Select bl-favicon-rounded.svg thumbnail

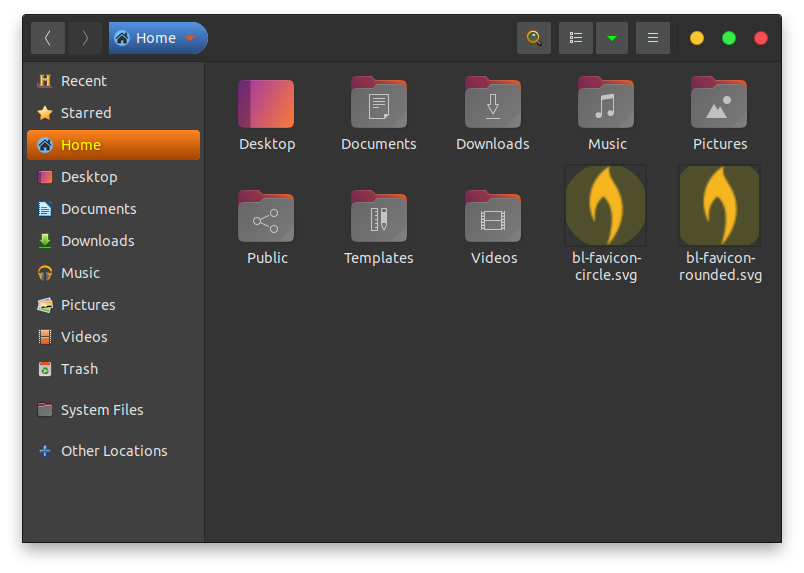point(719,205)
